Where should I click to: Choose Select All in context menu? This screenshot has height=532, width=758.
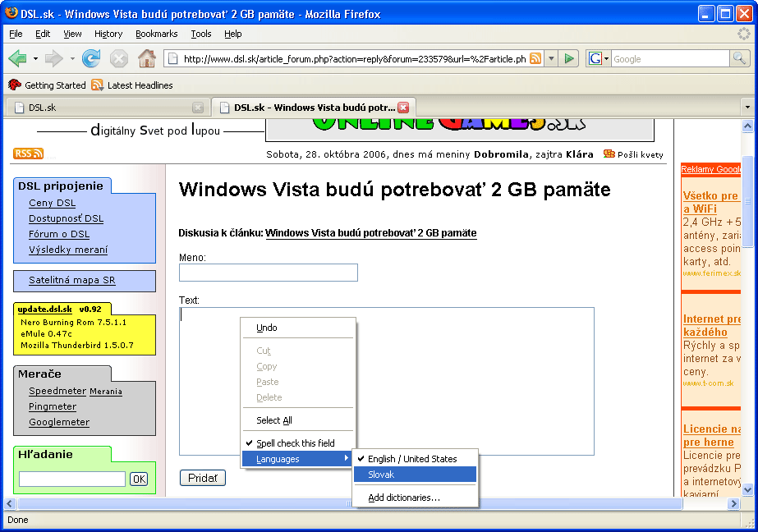tap(298, 420)
